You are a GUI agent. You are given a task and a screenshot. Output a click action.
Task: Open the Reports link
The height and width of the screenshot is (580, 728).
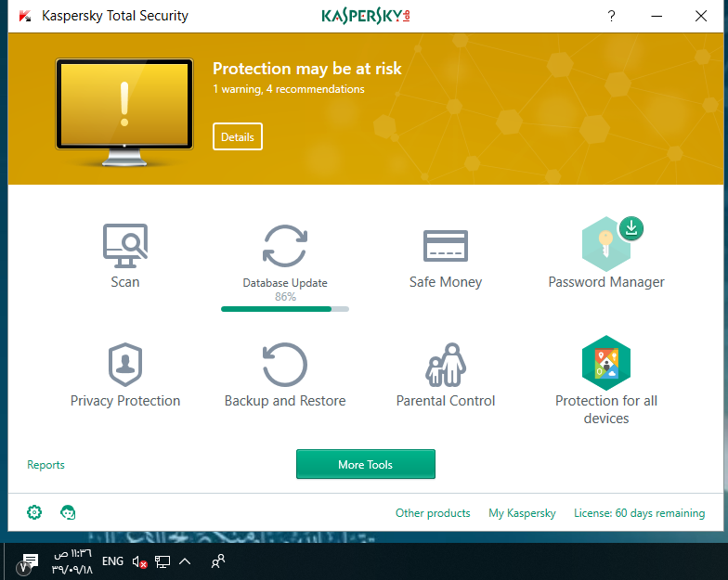coord(45,464)
